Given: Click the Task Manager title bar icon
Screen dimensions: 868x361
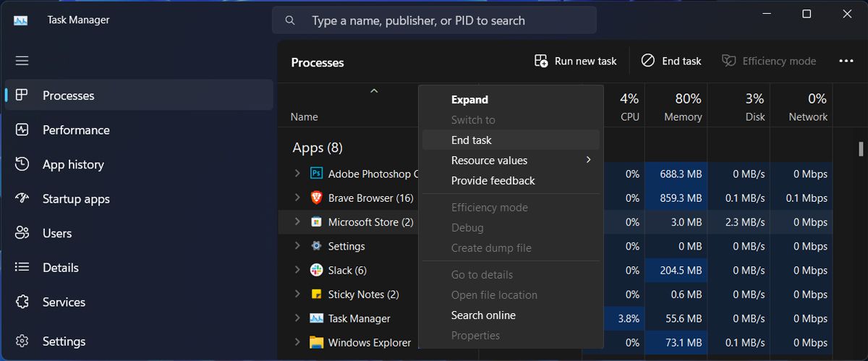Looking at the screenshot, I should point(21,20).
